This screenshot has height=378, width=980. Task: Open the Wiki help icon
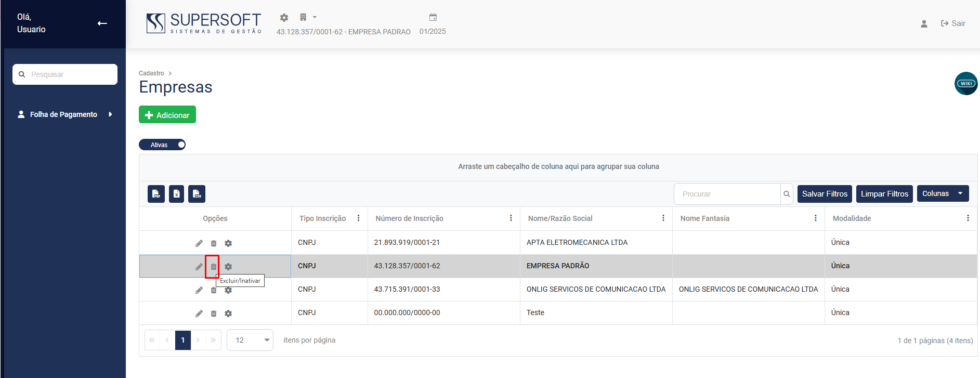[965, 84]
